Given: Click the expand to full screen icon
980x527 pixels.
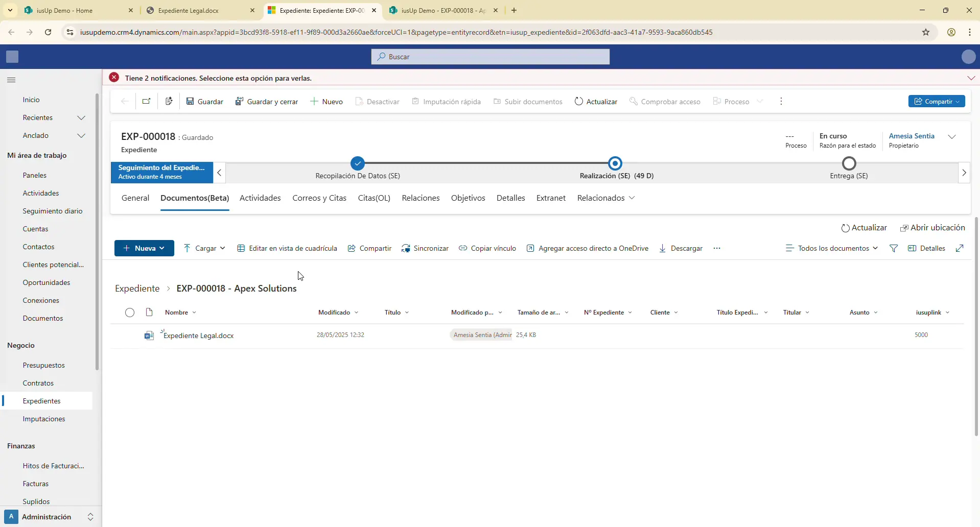Looking at the screenshot, I should (x=960, y=248).
